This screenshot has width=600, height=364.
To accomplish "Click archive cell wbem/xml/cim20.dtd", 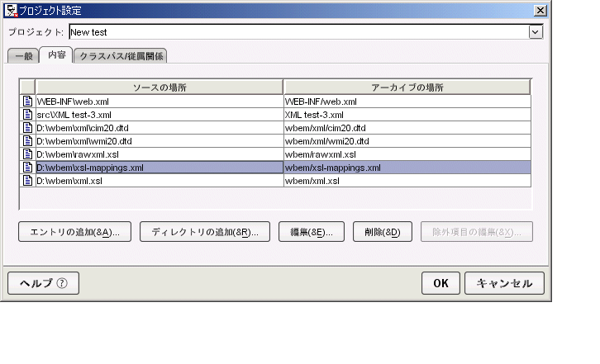I will pos(407,128).
